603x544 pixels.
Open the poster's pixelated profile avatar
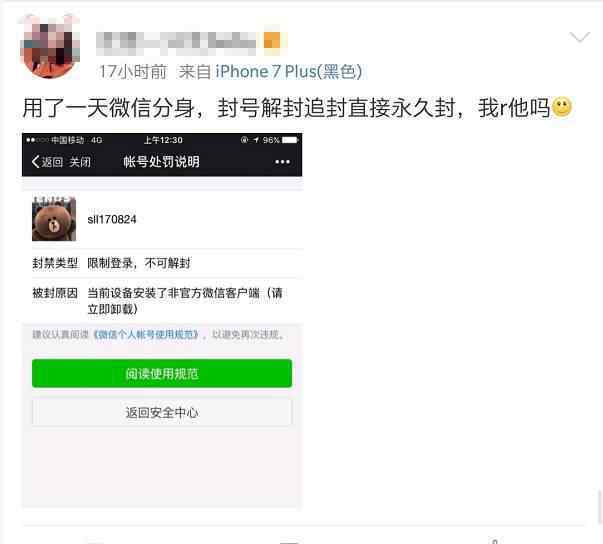pos(50,46)
